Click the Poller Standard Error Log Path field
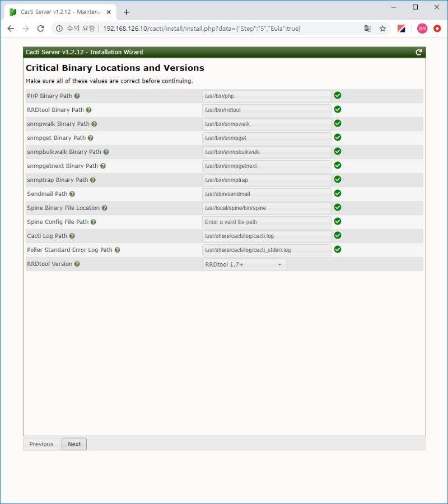This screenshot has height=504, width=448. coord(267,250)
